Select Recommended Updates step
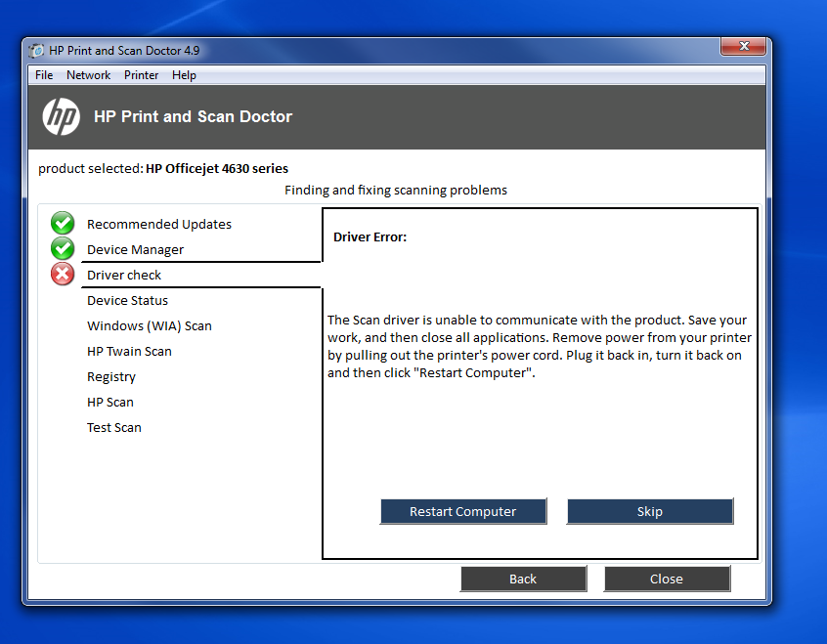Image resolution: width=827 pixels, height=644 pixels. (x=159, y=224)
